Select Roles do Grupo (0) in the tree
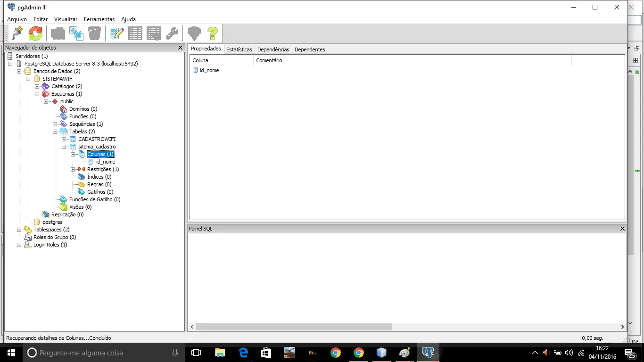Viewport: 644px width, 362px height. tap(55, 237)
